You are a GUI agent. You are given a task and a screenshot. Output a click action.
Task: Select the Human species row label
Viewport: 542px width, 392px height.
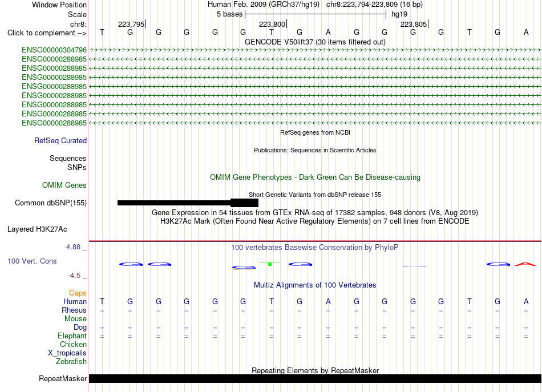click(75, 301)
